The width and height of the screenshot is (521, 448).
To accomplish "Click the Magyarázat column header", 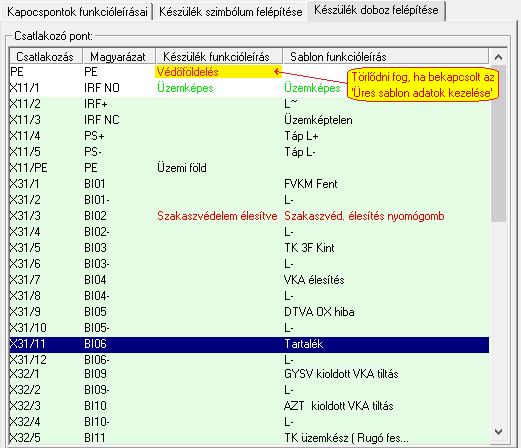I will coord(119,57).
